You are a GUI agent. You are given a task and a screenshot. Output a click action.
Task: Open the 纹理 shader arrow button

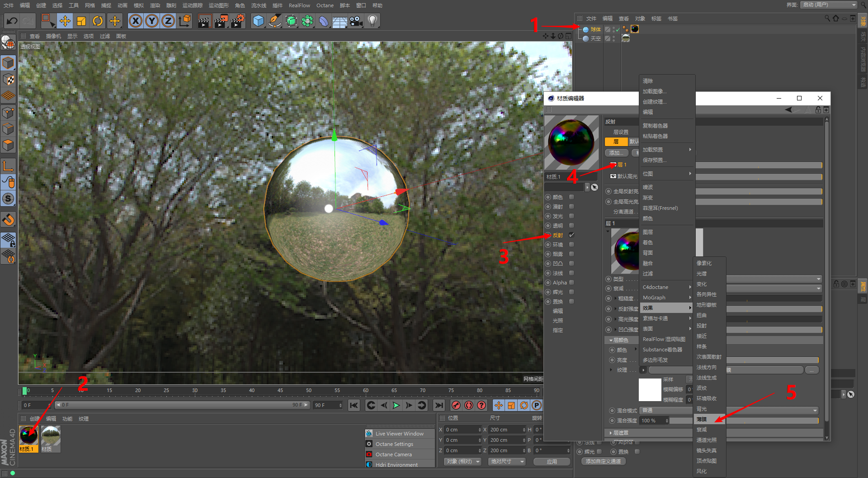click(643, 370)
